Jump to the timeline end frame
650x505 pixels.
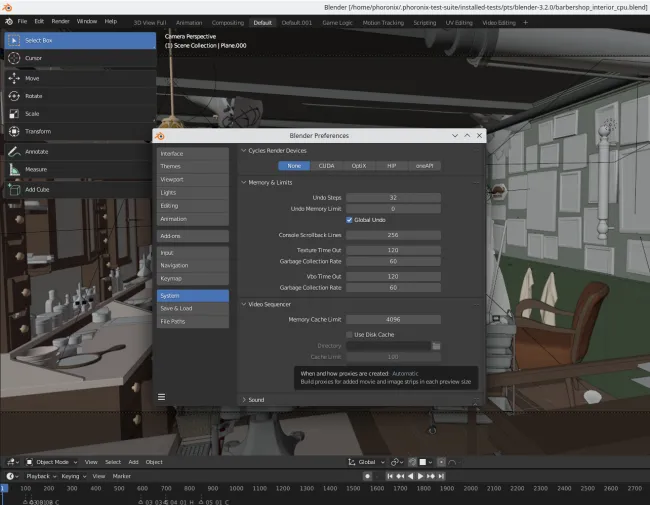(x=441, y=476)
